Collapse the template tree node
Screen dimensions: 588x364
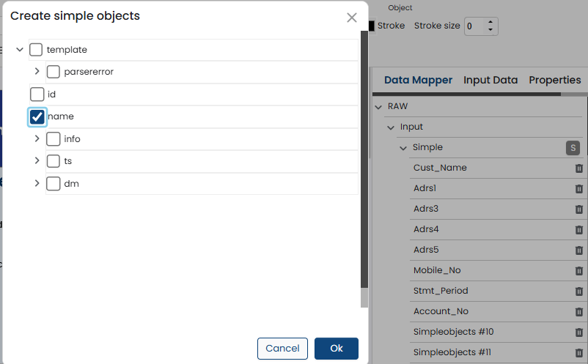click(20, 50)
